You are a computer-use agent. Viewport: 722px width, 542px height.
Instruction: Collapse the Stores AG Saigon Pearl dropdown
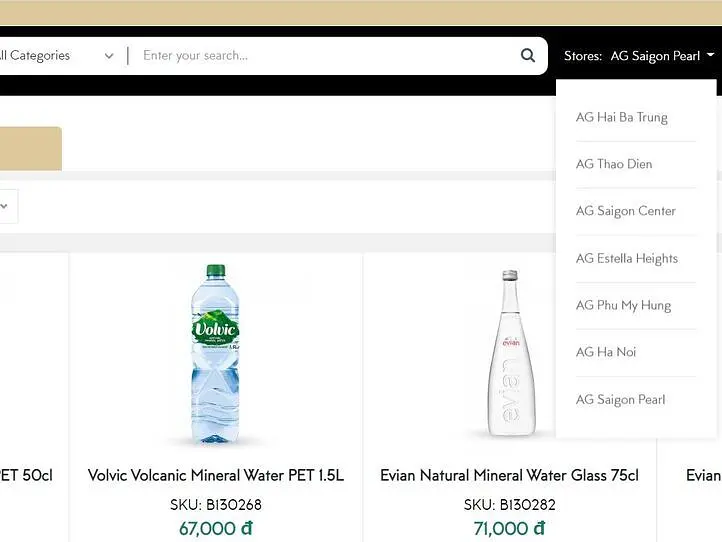(x=640, y=56)
